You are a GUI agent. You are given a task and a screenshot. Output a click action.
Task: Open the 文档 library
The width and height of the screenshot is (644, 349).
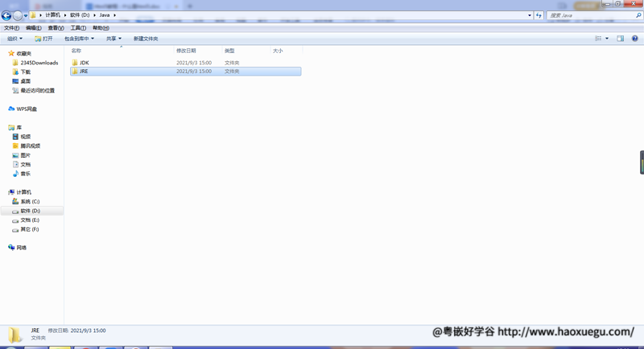click(26, 165)
